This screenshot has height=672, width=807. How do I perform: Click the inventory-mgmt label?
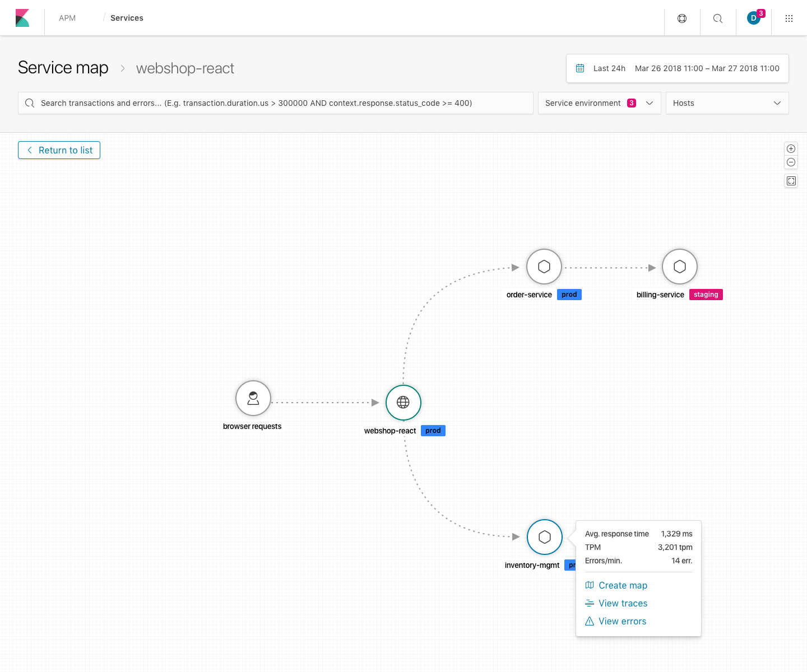(532, 565)
